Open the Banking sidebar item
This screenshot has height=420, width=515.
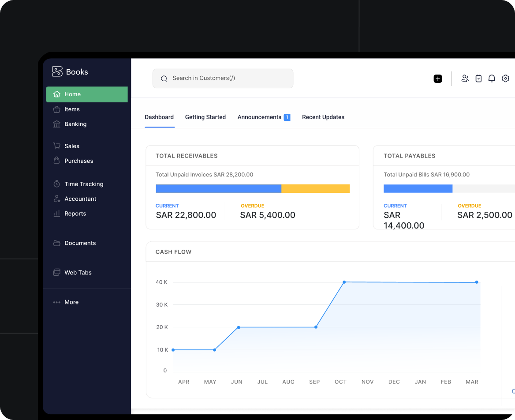75,124
